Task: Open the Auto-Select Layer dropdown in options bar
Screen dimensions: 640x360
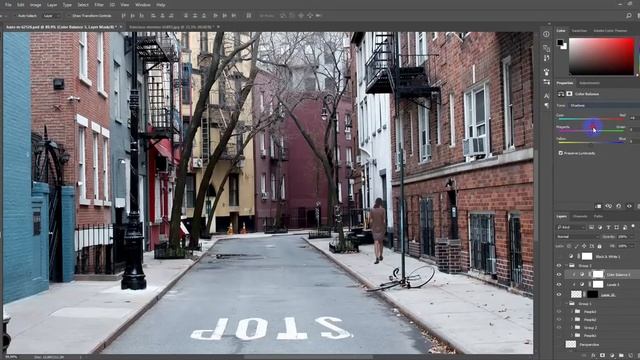Action: pyautogui.click(x=51, y=16)
